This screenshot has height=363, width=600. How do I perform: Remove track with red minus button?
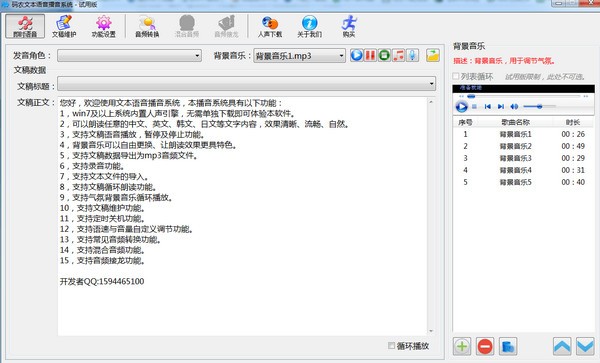(x=485, y=347)
